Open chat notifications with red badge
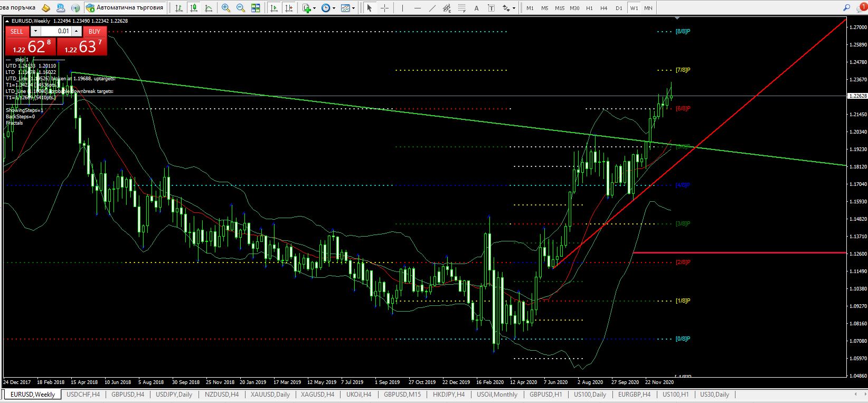868x403 pixels. pos(861,8)
